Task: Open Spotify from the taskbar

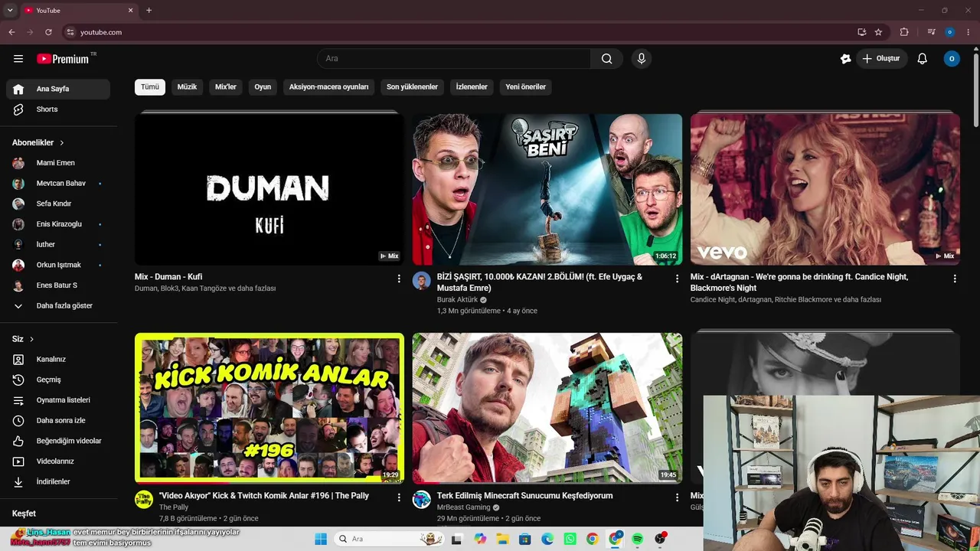Action: (637, 540)
